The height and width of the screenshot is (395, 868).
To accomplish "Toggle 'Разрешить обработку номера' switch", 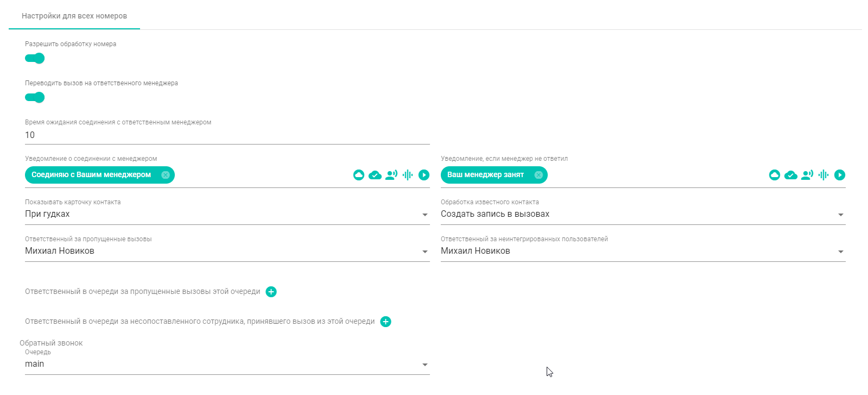I will coord(35,58).
